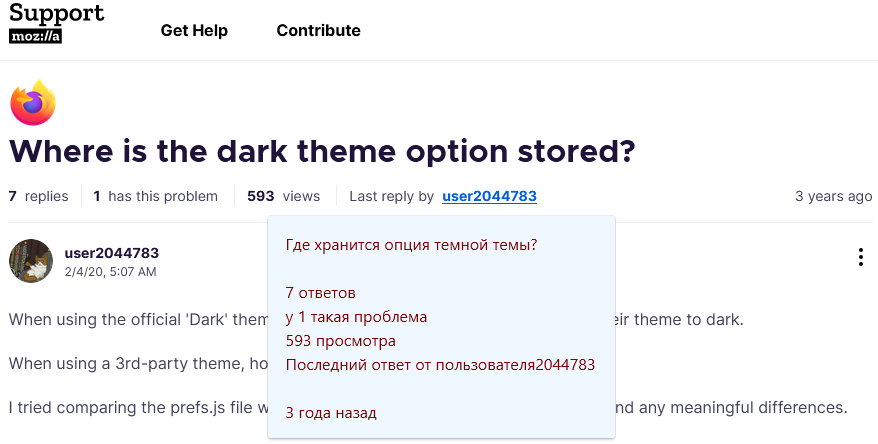Select the '593 просмотра' popup line
This screenshot has height=444, width=878.
pyautogui.click(x=340, y=341)
